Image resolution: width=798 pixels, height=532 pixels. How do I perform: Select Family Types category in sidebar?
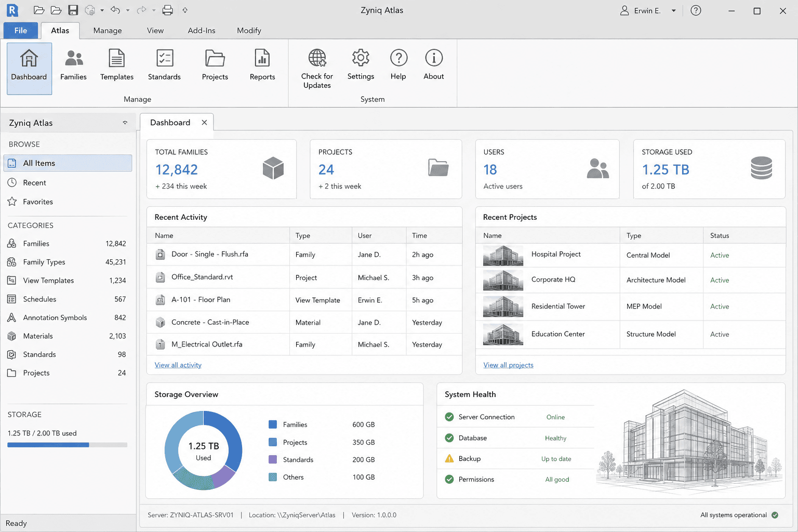pyautogui.click(x=67, y=262)
